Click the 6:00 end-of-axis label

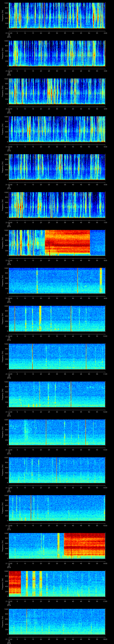105,184
